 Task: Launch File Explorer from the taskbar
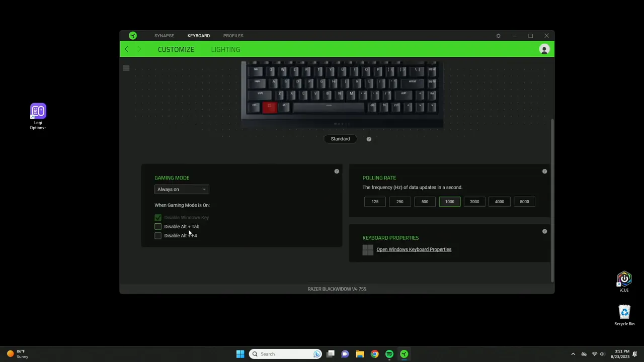tap(360, 354)
